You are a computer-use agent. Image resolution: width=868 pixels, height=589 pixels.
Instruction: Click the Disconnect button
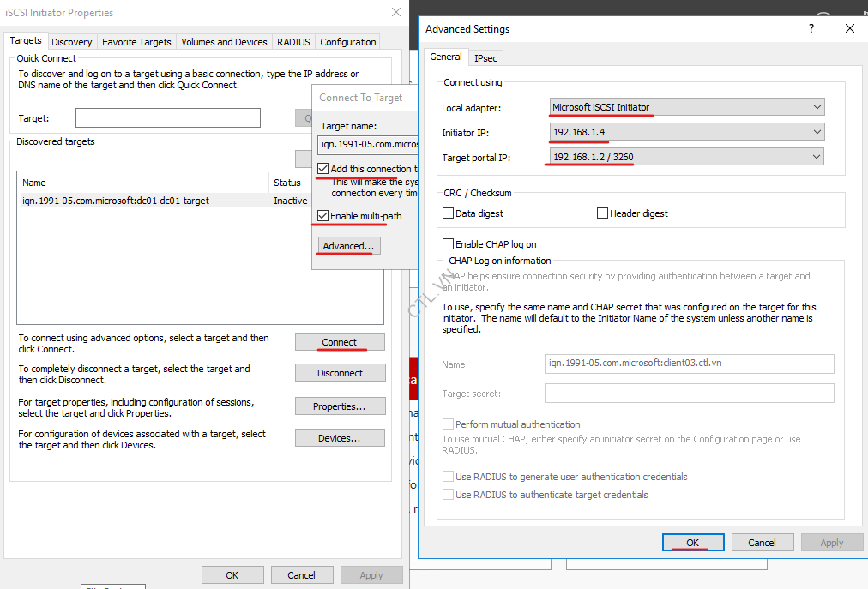point(340,372)
